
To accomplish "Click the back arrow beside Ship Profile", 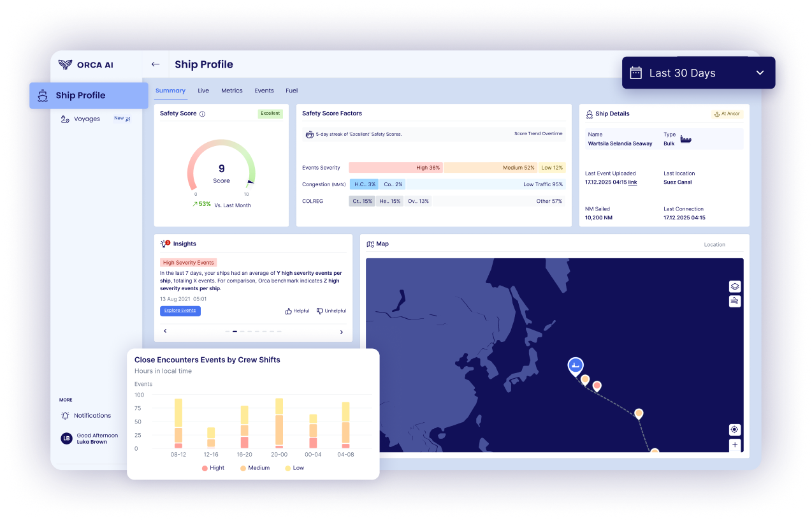I will click(x=155, y=64).
